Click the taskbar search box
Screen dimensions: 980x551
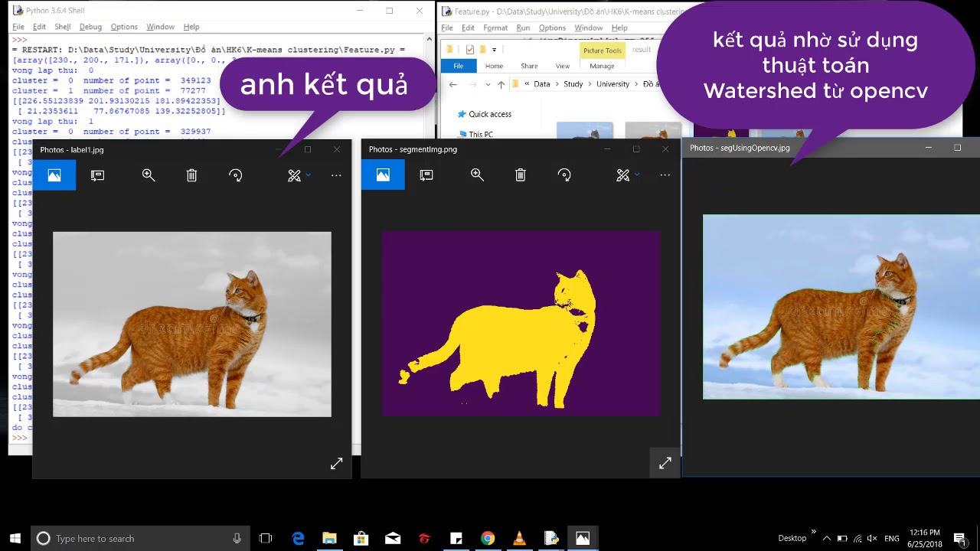click(140, 538)
